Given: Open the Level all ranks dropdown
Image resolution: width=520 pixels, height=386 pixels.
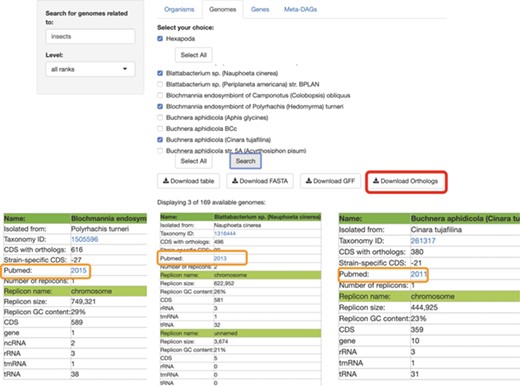Looking at the screenshot, I should pyautogui.click(x=90, y=69).
